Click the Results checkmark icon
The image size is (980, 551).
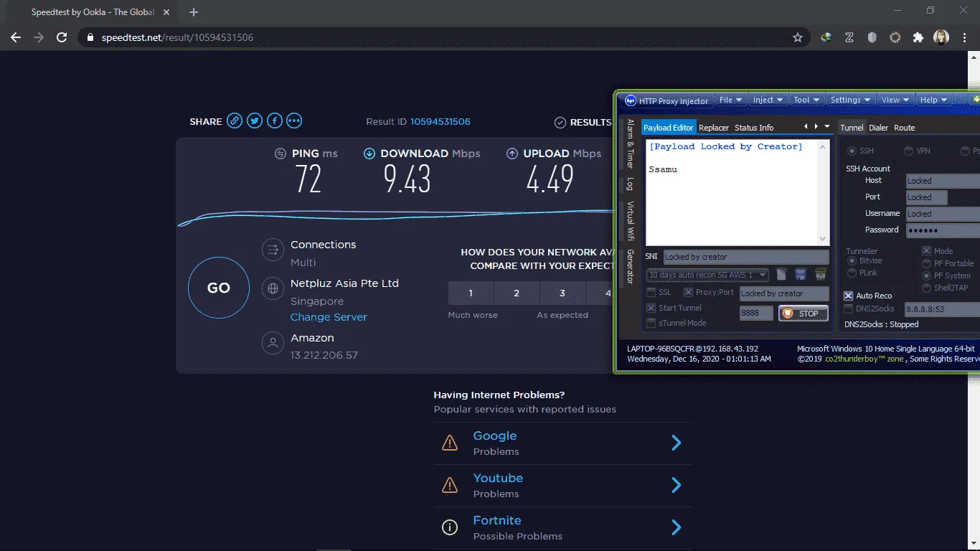(x=560, y=123)
